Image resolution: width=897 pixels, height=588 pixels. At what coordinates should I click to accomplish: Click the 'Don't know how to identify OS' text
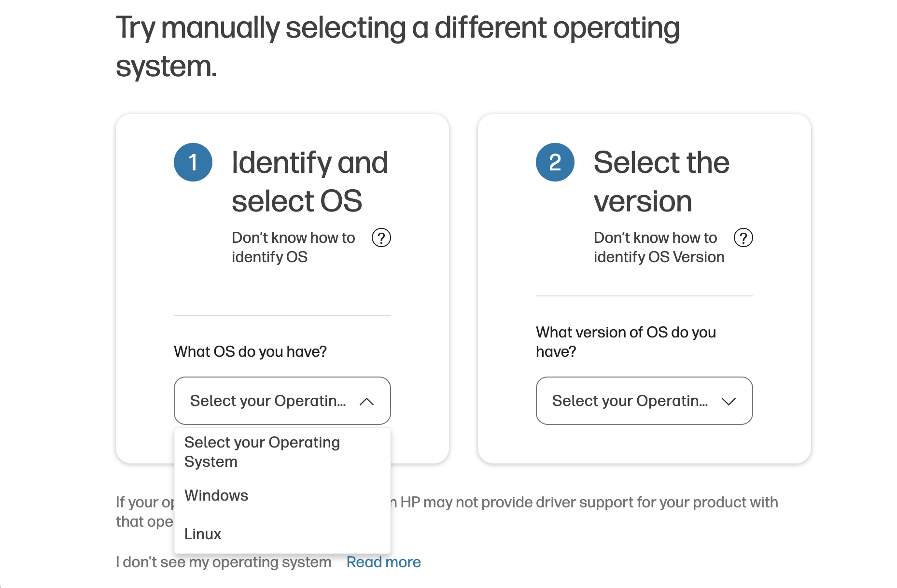(294, 247)
